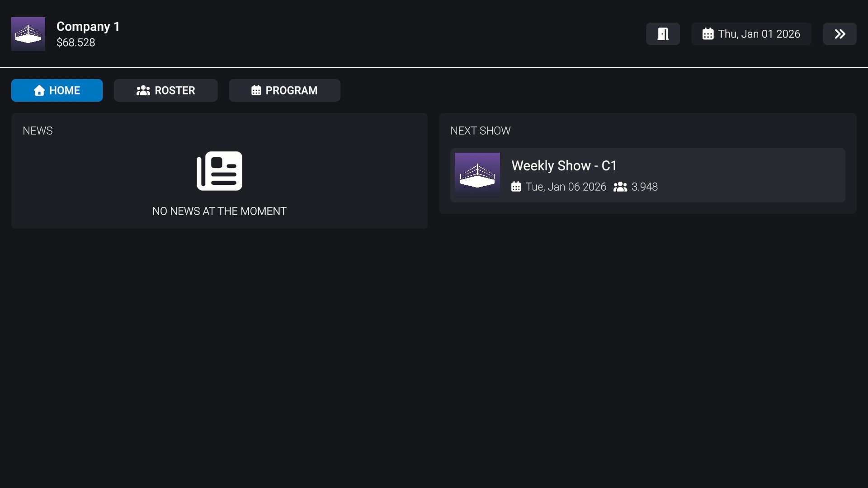
Task: Switch to the ROSTER tab
Action: [x=165, y=90]
